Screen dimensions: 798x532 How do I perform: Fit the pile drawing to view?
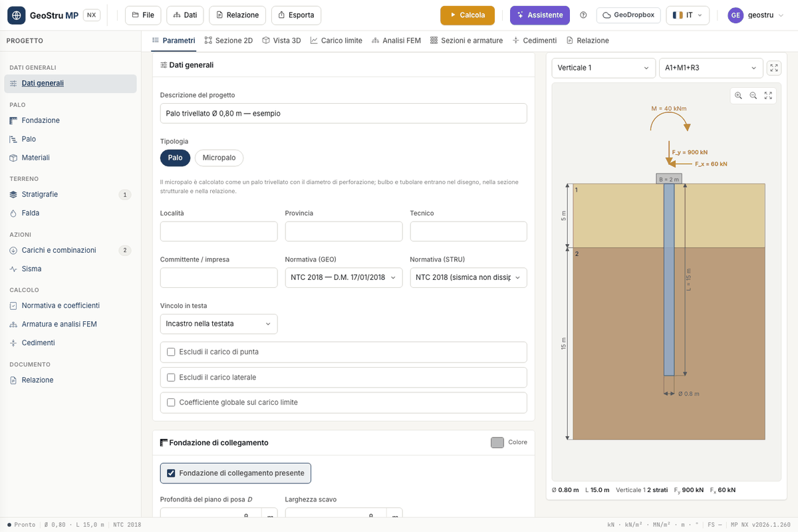[x=768, y=96]
